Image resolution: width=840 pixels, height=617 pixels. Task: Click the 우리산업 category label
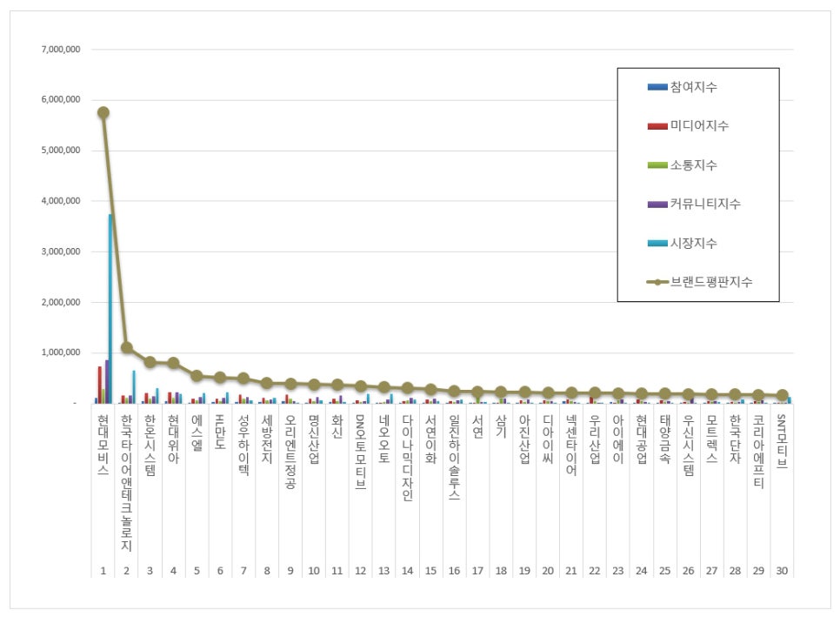click(595, 439)
